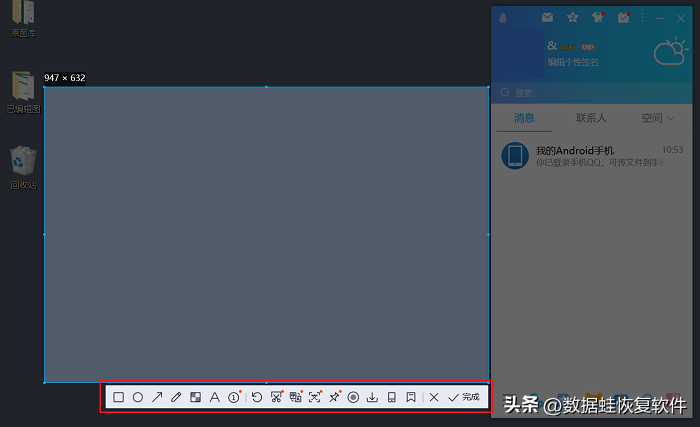Start long screenshot with scissors icon
This screenshot has height=427, width=700.
pos(276,397)
